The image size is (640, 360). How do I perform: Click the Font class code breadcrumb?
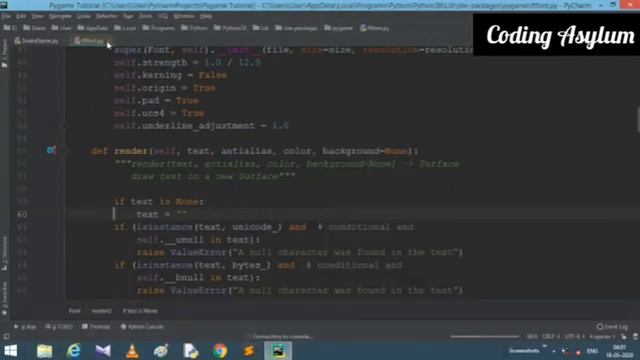(x=74, y=311)
